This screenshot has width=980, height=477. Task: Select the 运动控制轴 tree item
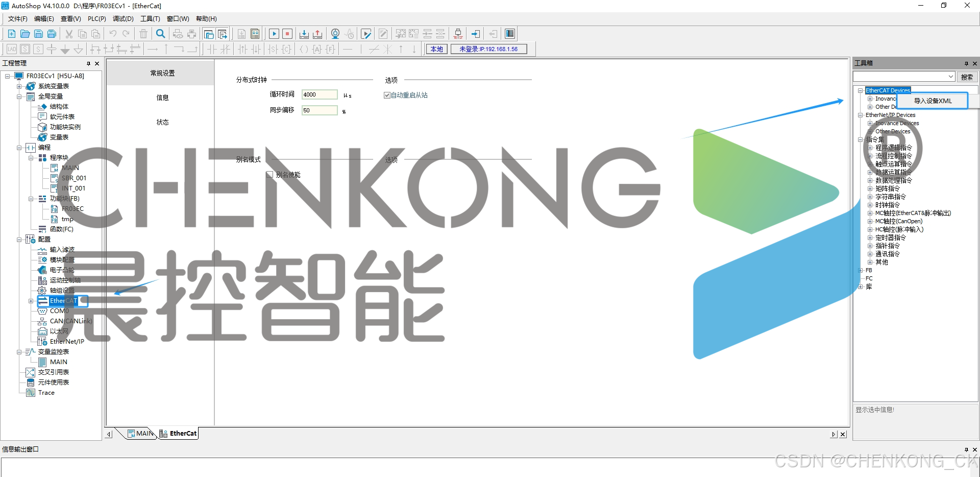coord(65,280)
